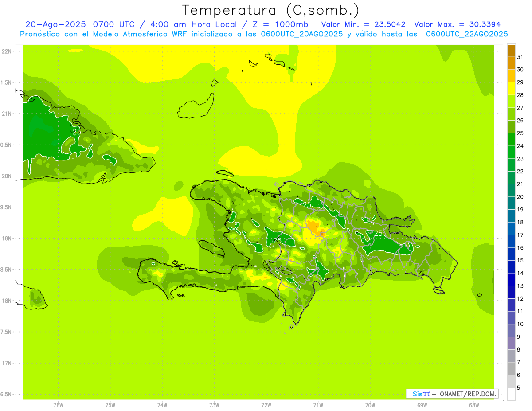Click the "17N" latitude label

tap(6, 363)
